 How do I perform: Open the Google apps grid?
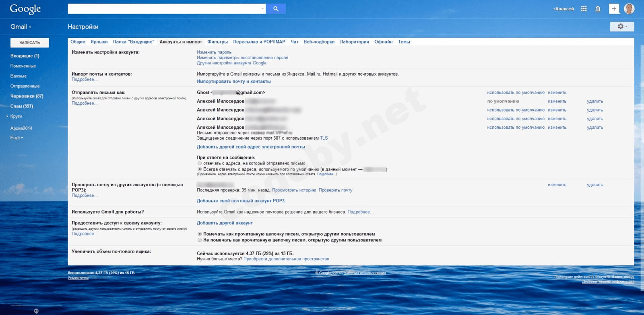pos(584,9)
